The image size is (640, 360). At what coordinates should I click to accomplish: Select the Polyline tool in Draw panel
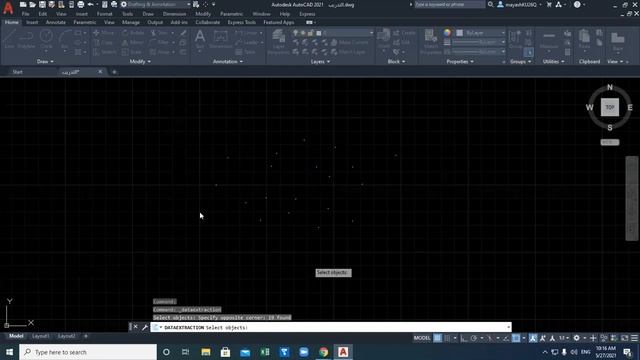click(26, 39)
